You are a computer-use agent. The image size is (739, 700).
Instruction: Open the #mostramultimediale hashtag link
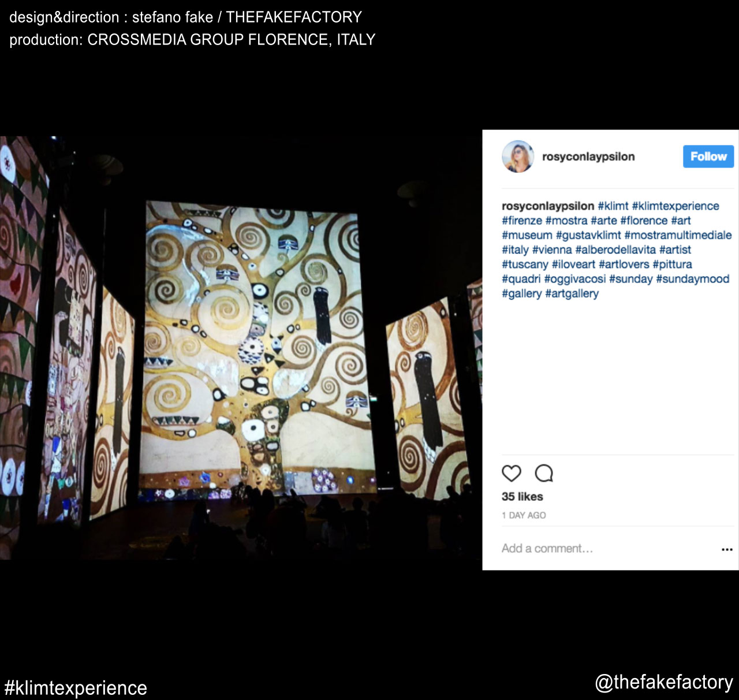[x=678, y=235]
